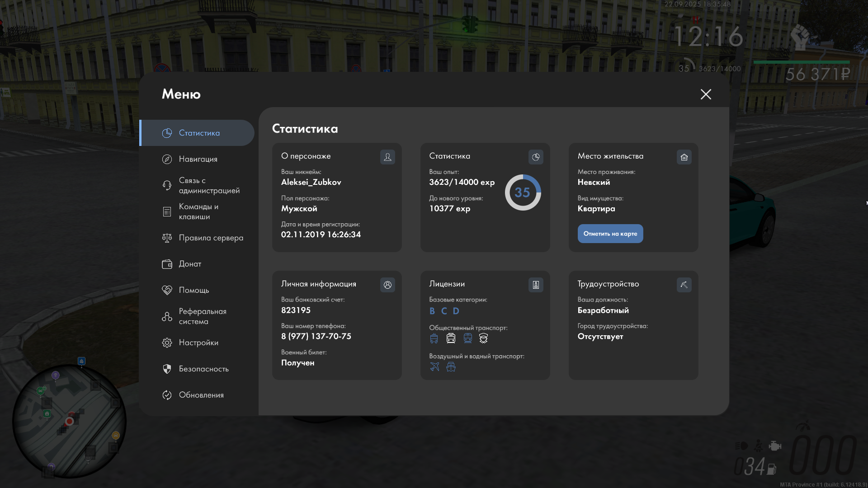Click the license document icon in Лицензии card
This screenshot has width=868, height=488.
coord(536,285)
